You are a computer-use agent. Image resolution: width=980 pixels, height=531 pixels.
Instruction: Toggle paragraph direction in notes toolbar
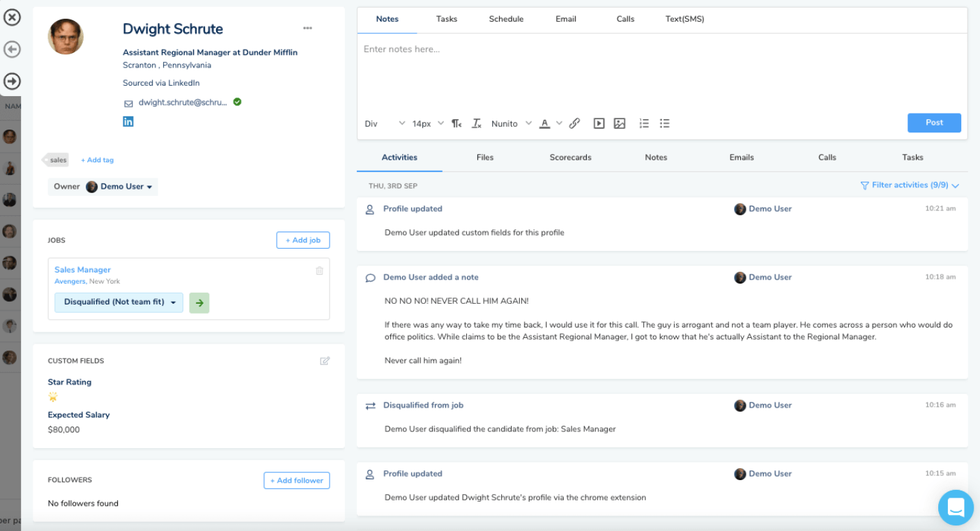[x=456, y=123]
